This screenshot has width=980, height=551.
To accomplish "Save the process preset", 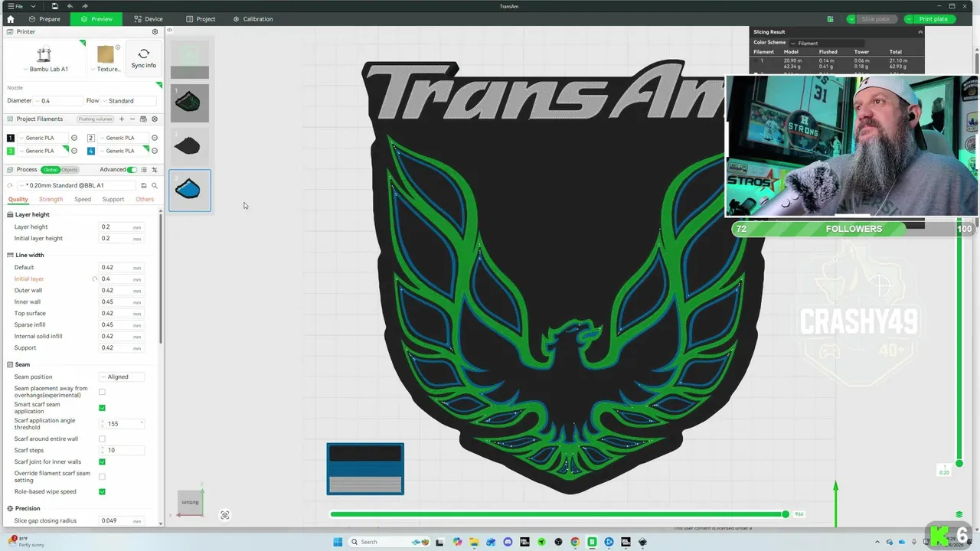I will coord(143,185).
